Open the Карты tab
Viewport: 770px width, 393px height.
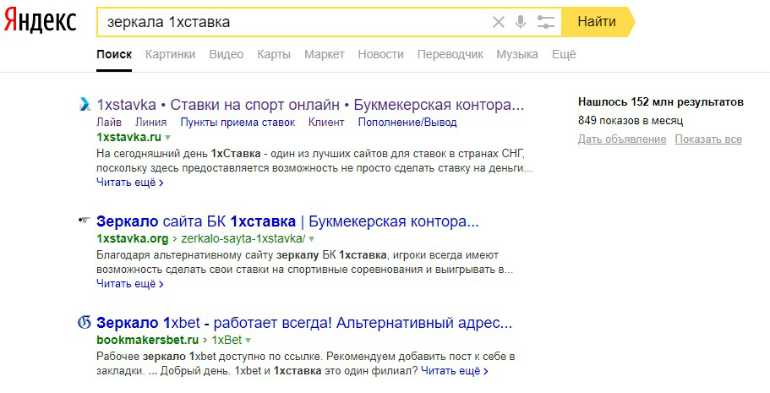(274, 54)
